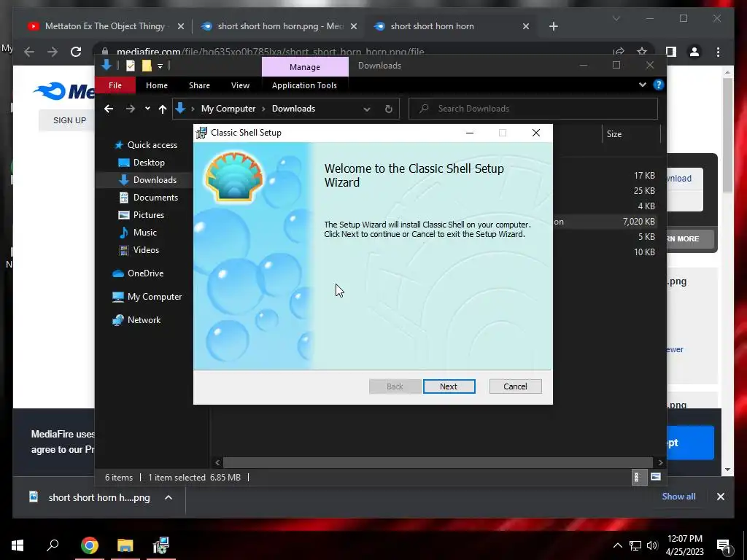The image size is (747, 560).
Task: Open Chrome profile menu
Action: coord(694,52)
